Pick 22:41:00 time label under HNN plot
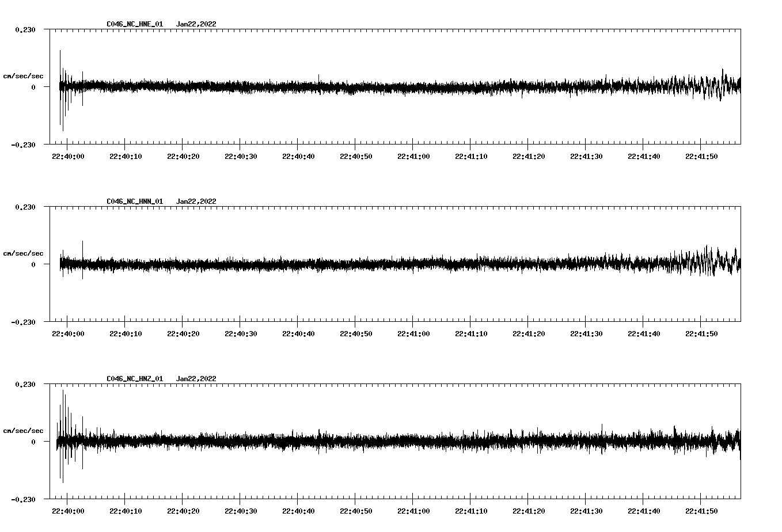 [413, 334]
